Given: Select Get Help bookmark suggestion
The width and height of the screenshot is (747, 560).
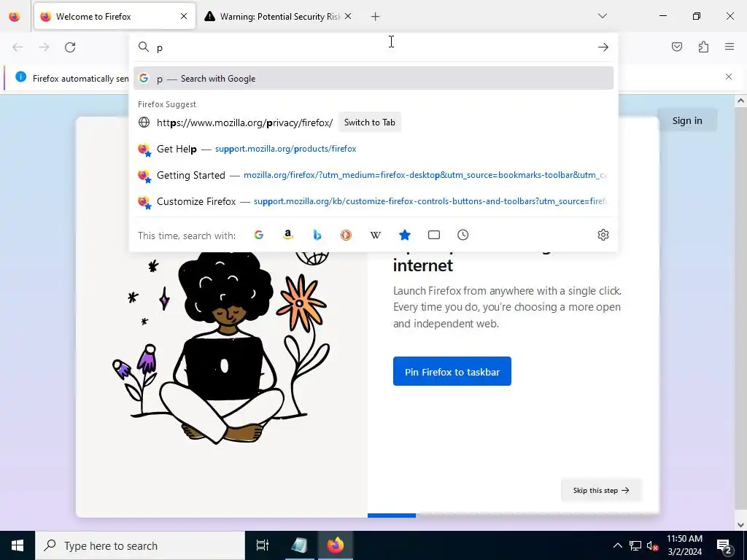Looking at the screenshot, I should (373, 149).
